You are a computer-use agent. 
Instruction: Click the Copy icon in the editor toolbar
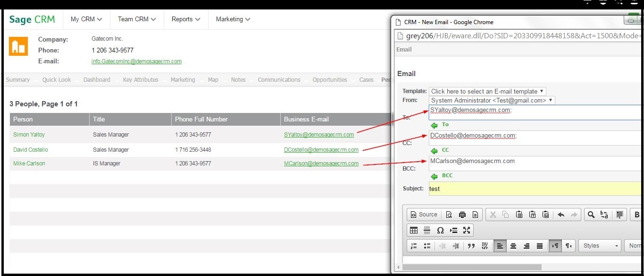point(506,215)
